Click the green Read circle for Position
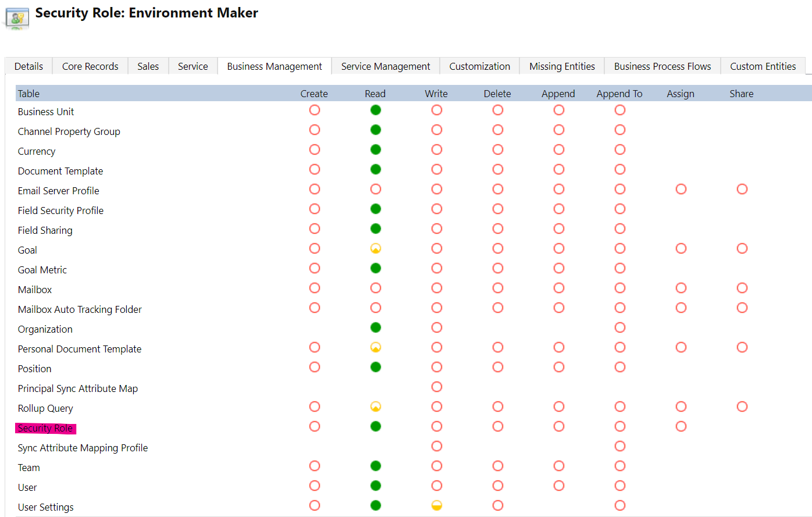Image resolution: width=812 pixels, height=517 pixels. click(375, 367)
